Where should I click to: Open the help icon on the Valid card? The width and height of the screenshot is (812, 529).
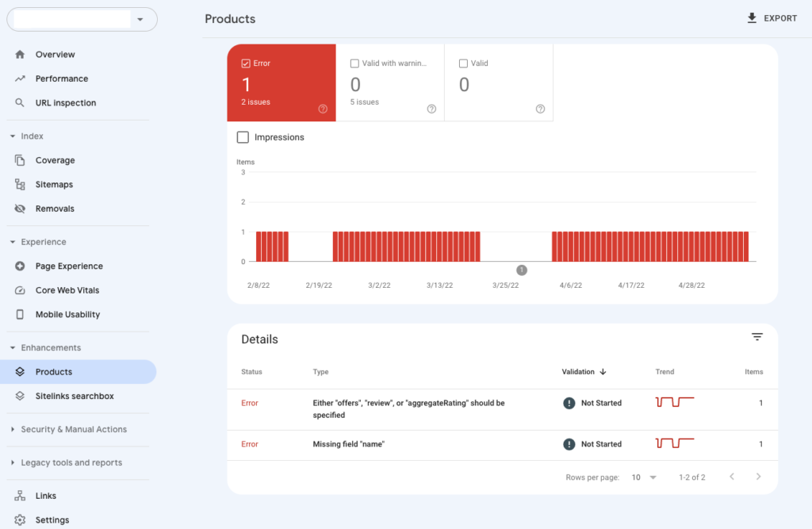pos(540,109)
